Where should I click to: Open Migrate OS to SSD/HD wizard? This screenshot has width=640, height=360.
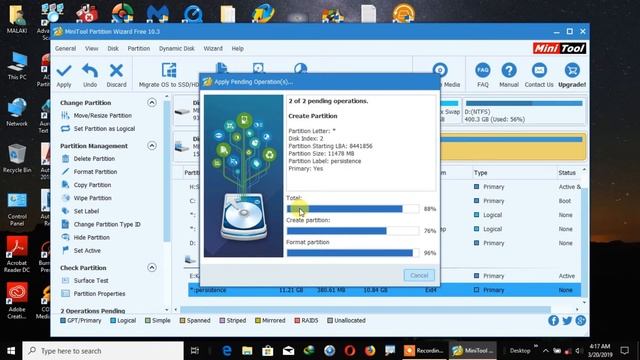click(x=169, y=76)
